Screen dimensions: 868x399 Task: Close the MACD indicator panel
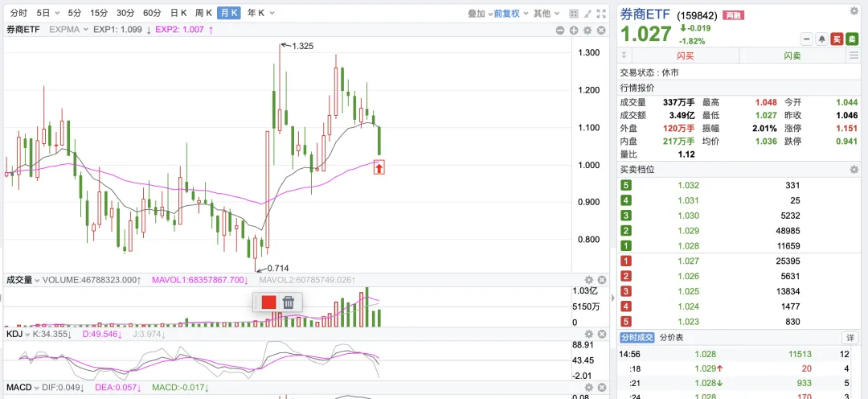tap(602, 388)
